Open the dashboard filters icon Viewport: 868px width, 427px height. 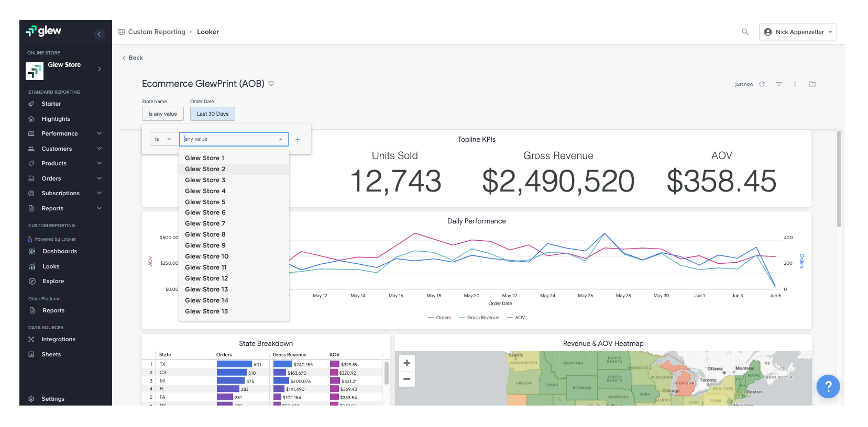[x=779, y=84]
